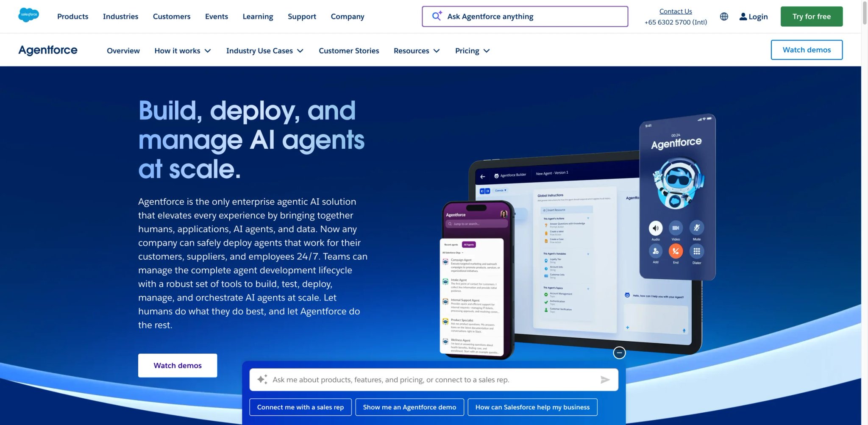Open the Support menu
Screen dimensions: 868x425
pyautogui.click(x=302, y=17)
